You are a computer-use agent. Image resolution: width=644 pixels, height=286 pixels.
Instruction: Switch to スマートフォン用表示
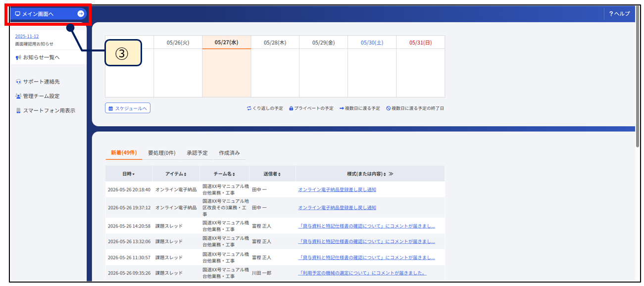45,110
